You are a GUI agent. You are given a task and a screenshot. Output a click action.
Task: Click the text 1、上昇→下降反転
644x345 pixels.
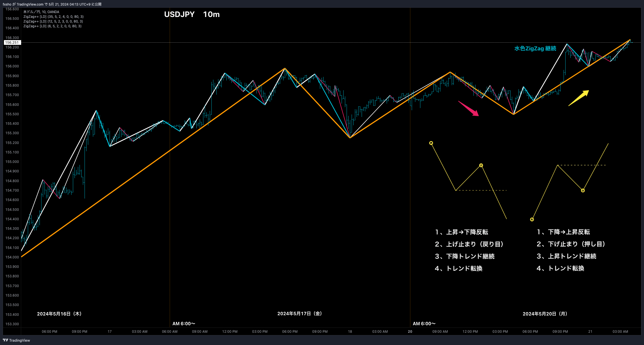point(462,232)
